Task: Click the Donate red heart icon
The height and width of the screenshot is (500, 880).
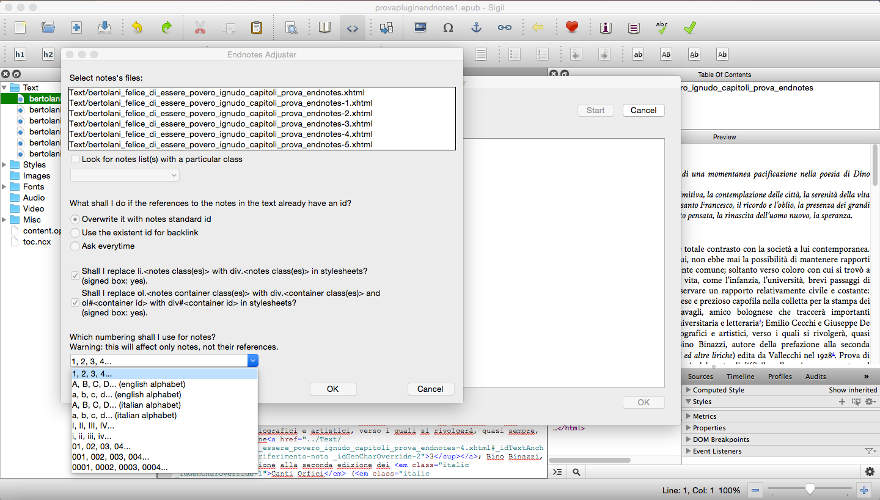Action: point(572,27)
